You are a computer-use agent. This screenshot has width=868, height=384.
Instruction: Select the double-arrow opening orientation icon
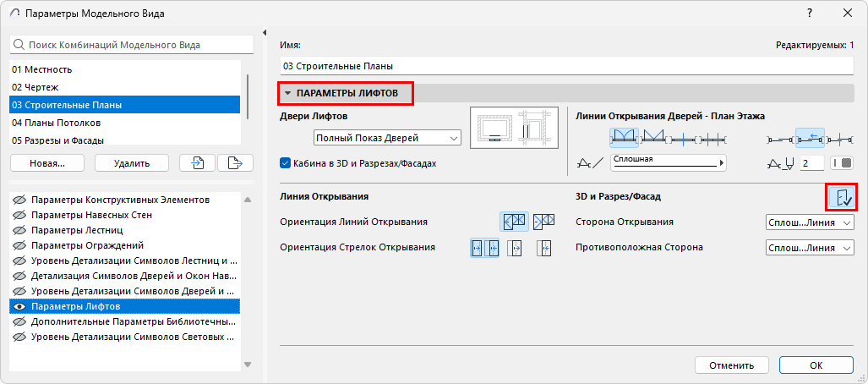tap(485, 248)
